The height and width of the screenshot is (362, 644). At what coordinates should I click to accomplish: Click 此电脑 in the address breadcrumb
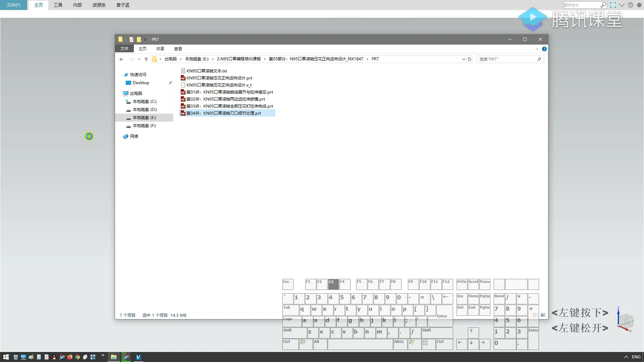[x=170, y=59]
